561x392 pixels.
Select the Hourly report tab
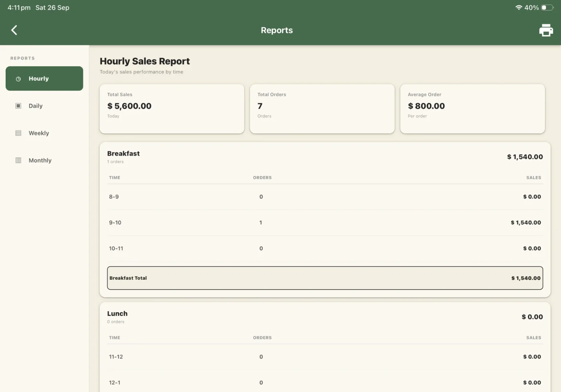(x=44, y=79)
